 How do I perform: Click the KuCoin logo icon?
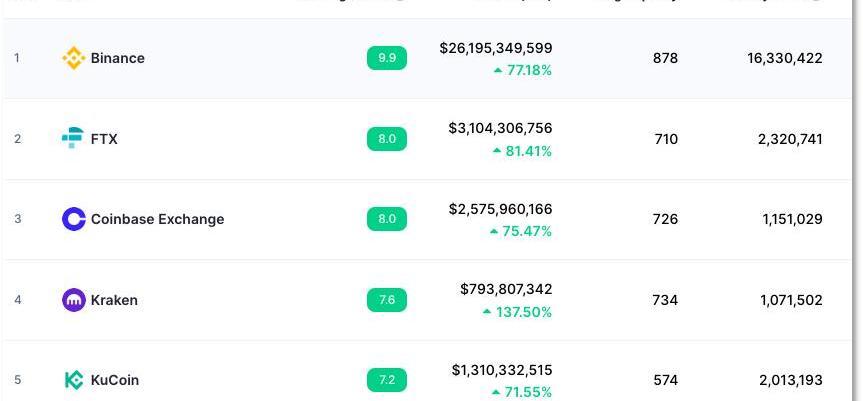(x=74, y=380)
